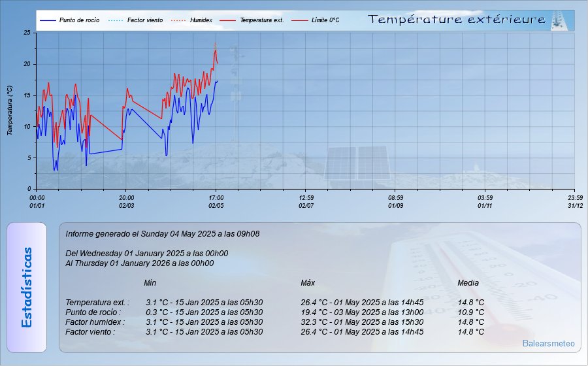Click Temperatura ext. max 26.4 °C 01 May value

pos(362,302)
